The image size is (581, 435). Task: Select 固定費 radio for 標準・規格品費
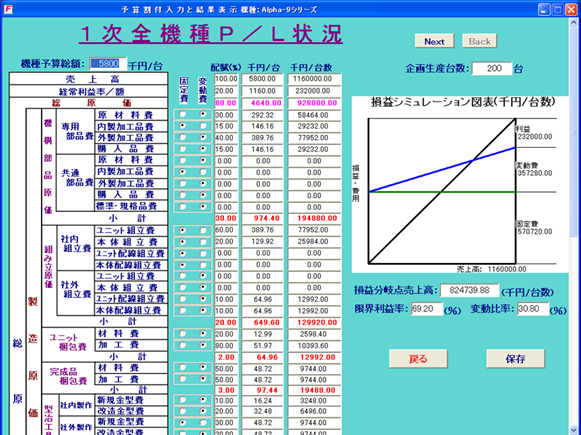click(x=182, y=207)
